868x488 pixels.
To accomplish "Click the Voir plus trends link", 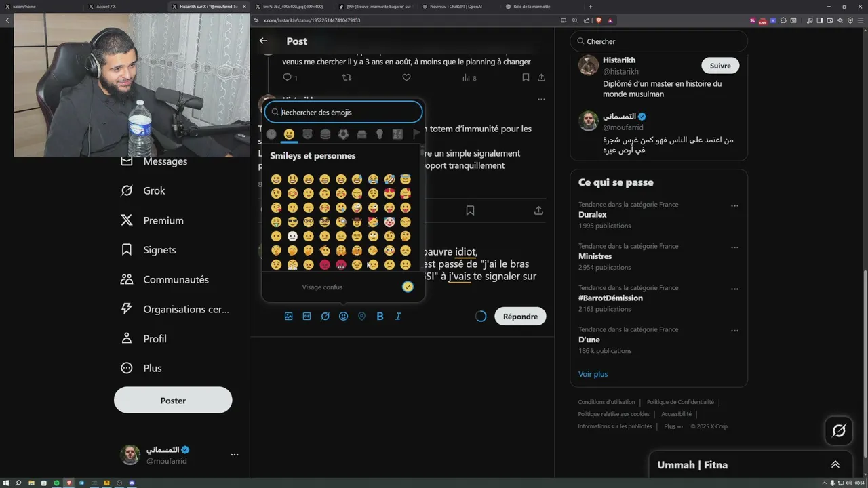I will click(x=593, y=374).
